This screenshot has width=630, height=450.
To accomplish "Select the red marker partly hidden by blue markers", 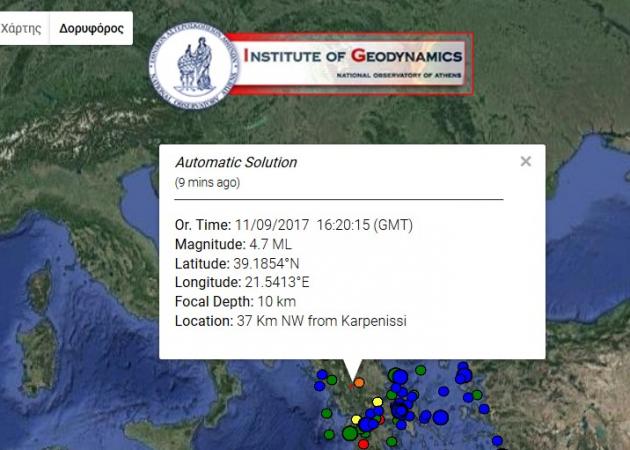I will click(382, 420).
